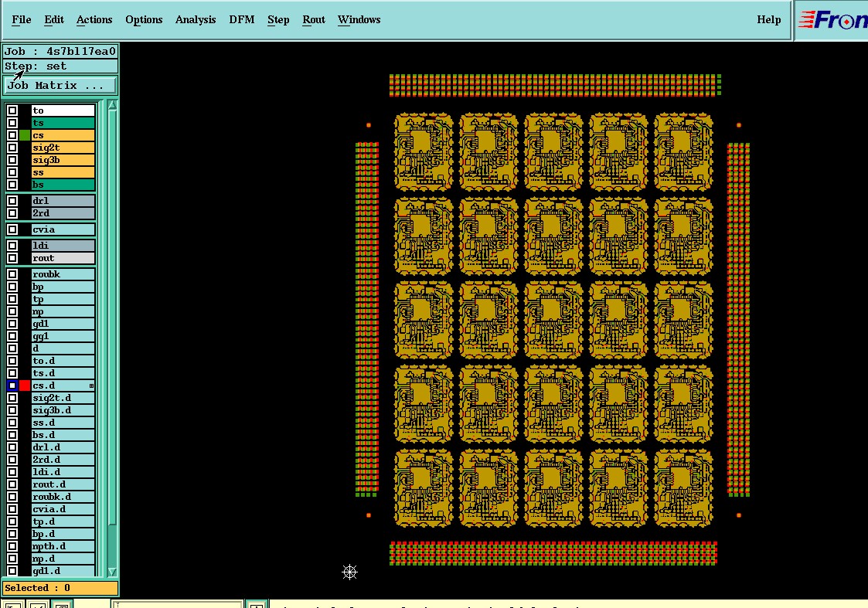The width and height of the screenshot is (868, 608).
Task: Select the roubk.d layer name
Action: point(63,497)
